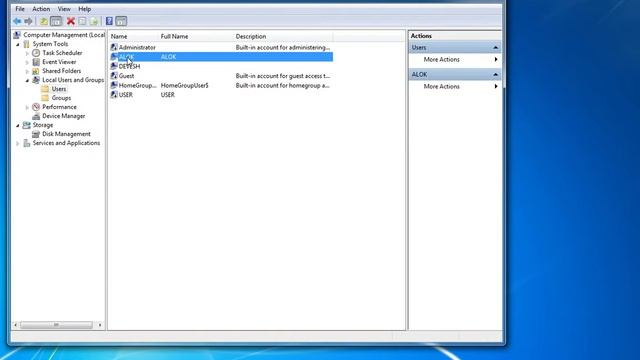Click the Device Manager icon
The image size is (640, 360).
coord(36,116)
